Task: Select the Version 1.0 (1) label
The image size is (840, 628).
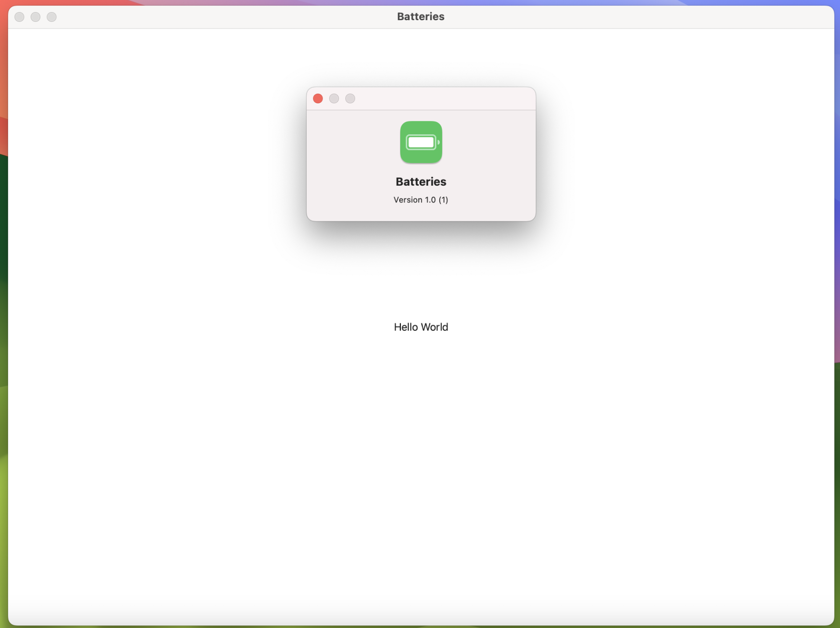Action: point(421,200)
